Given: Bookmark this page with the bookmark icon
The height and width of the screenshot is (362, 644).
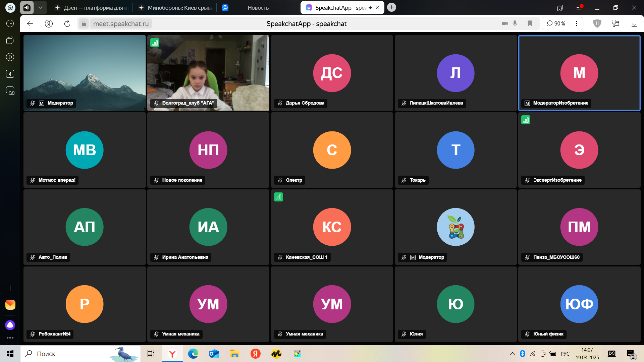Looking at the screenshot, I should (530, 23).
